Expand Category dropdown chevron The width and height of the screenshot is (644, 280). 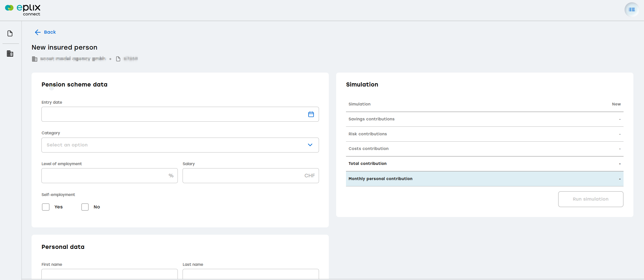pos(310,145)
